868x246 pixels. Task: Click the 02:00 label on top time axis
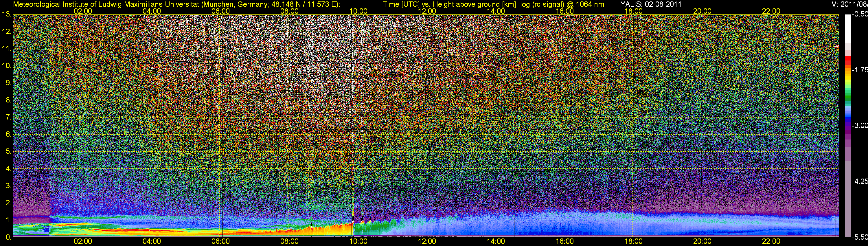pos(83,11)
